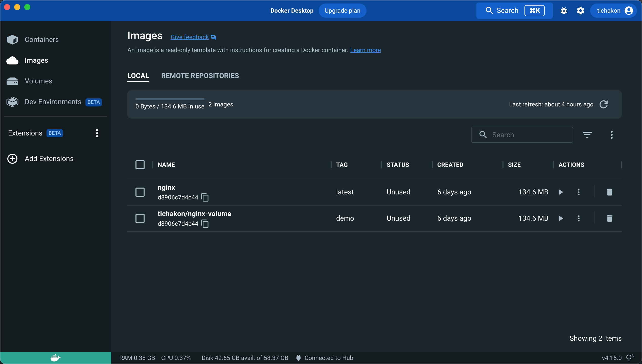This screenshot has width=642, height=364.
Task: Open options menu for the nginx image
Action: (x=579, y=192)
